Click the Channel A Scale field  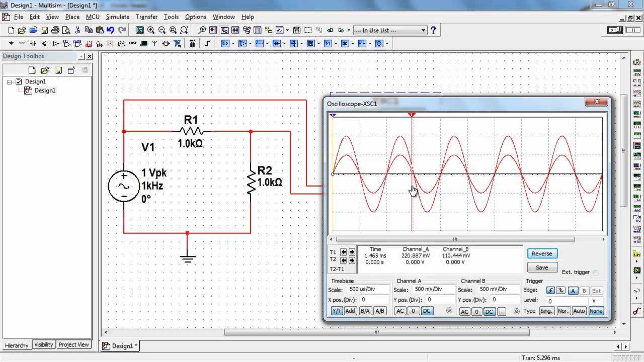tap(434, 289)
